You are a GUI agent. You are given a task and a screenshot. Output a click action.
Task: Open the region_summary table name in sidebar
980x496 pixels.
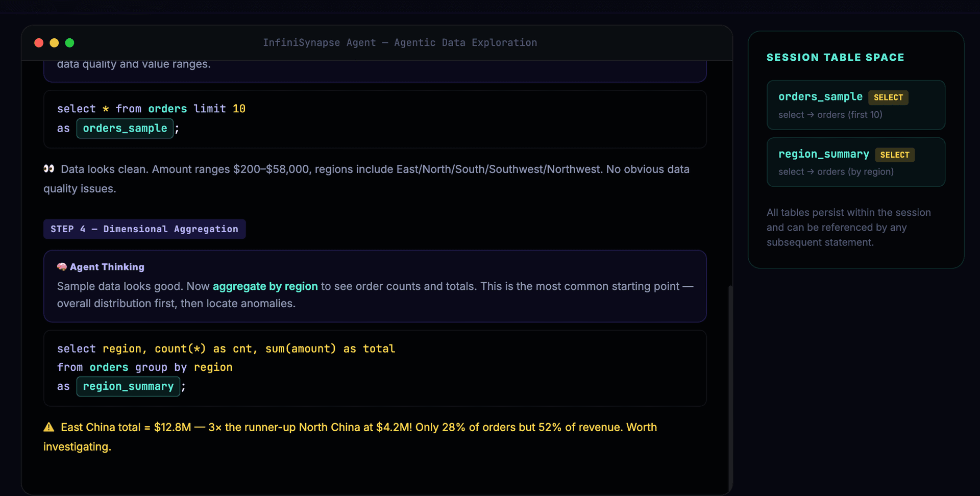pos(823,154)
